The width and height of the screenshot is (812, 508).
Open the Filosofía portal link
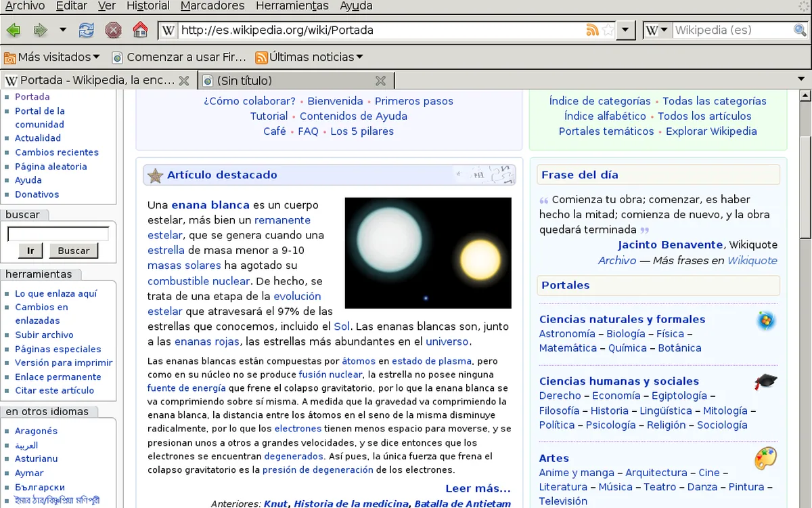coord(560,410)
